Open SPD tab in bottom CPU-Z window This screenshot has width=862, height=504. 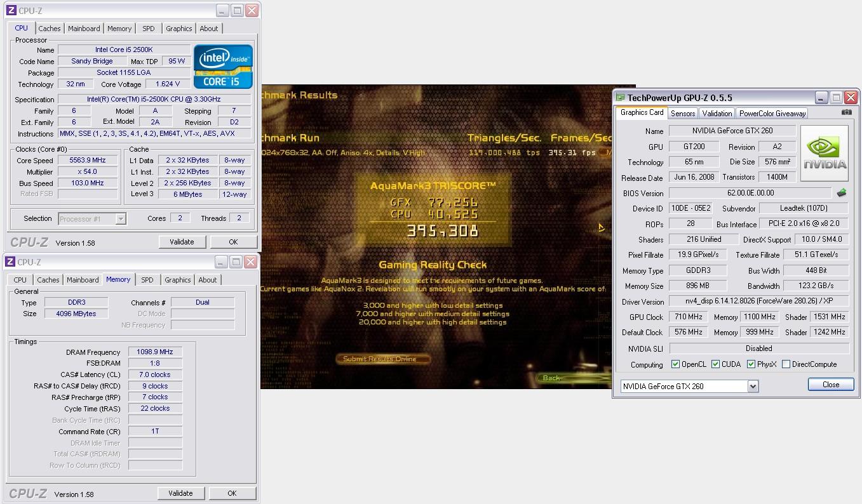coord(147,280)
